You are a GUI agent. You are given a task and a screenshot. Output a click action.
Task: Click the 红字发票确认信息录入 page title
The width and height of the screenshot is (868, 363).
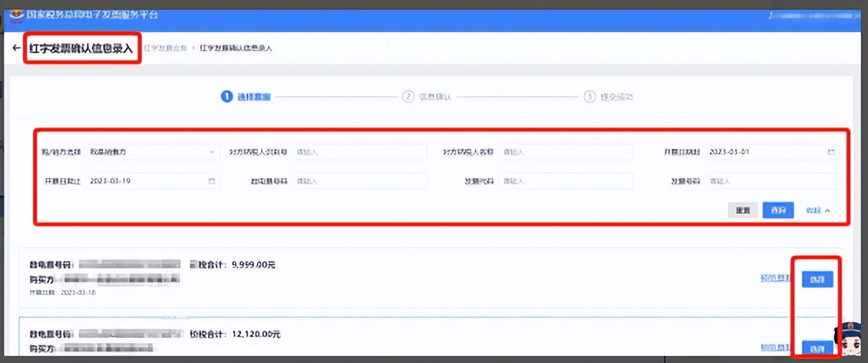tap(81, 48)
